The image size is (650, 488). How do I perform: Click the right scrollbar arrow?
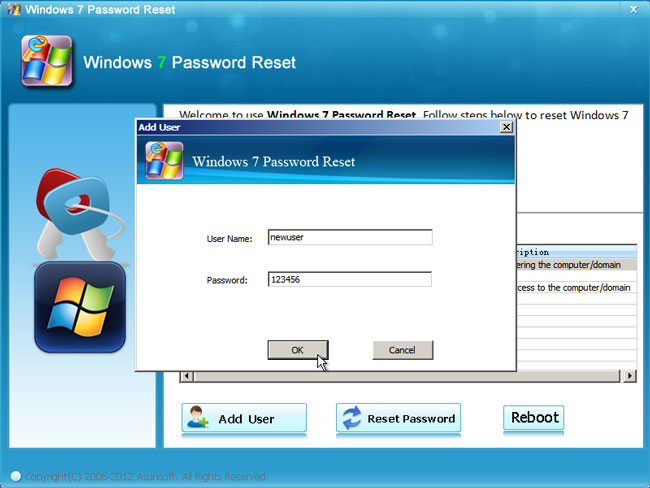pyautogui.click(x=630, y=376)
